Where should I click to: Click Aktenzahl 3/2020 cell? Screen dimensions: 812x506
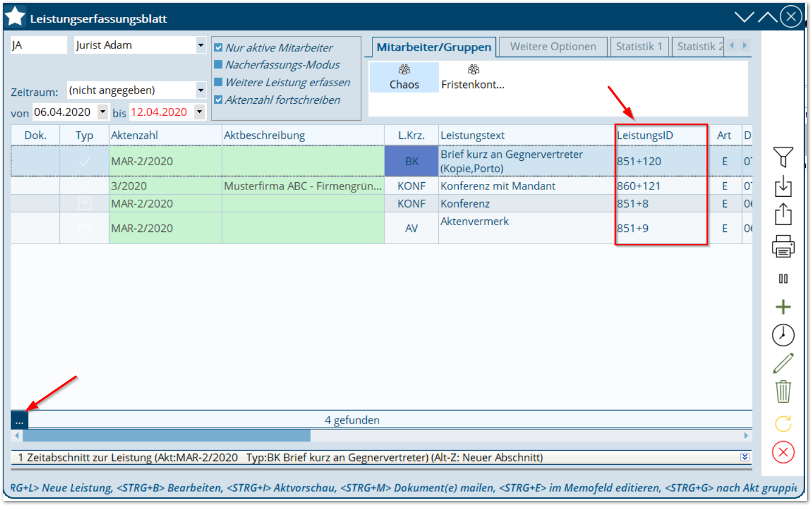[x=165, y=186]
